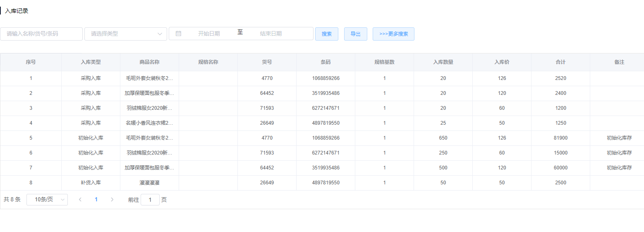Click the 搜索 button
The height and width of the screenshot is (232, 644).
(x=327, y=34)
